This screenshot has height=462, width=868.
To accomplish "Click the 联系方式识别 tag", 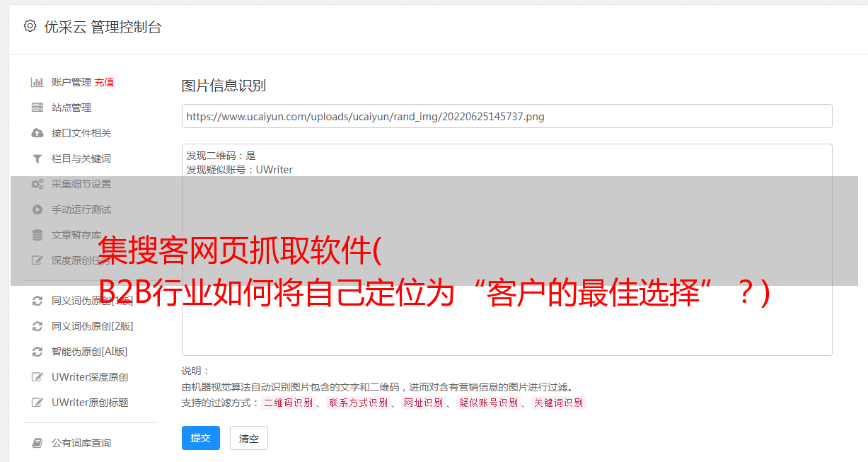I will pos(358,403).
